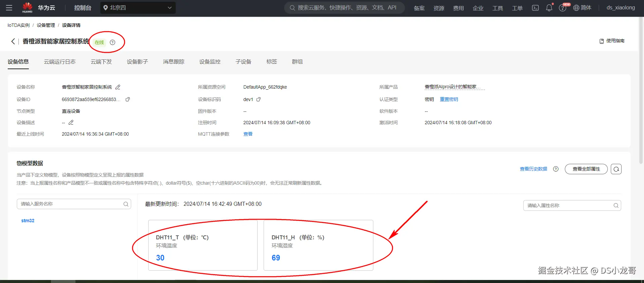This screenshot has height=283, width=644.
Task: Open 使用指南 usage guide
Action: pyautogui.click(x=612, y=41)
